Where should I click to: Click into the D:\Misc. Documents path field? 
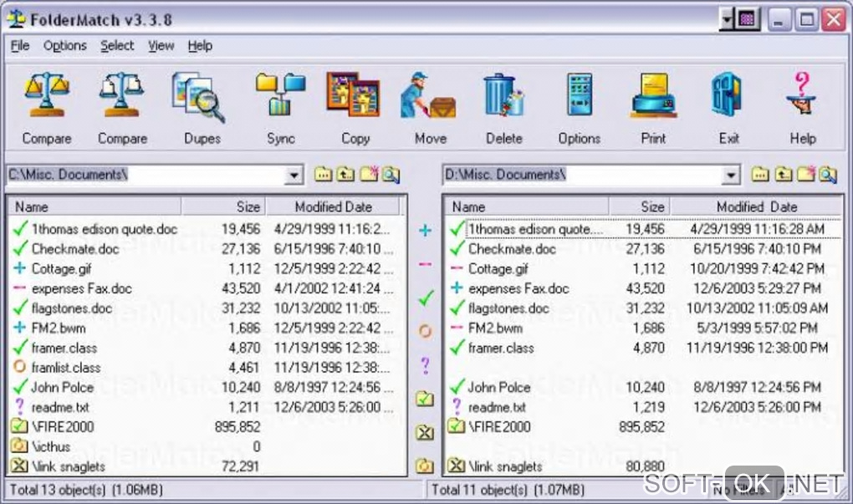tap(582, 175)
